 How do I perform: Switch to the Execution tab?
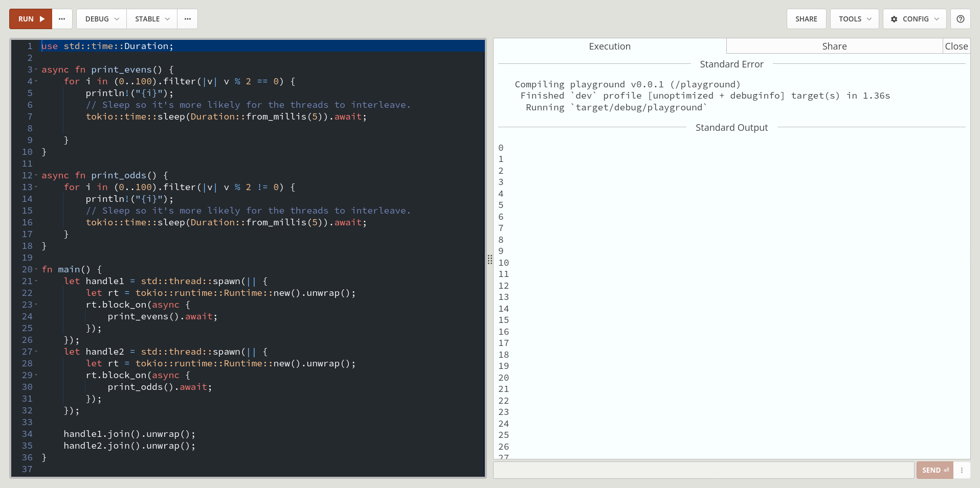point(610,47)
